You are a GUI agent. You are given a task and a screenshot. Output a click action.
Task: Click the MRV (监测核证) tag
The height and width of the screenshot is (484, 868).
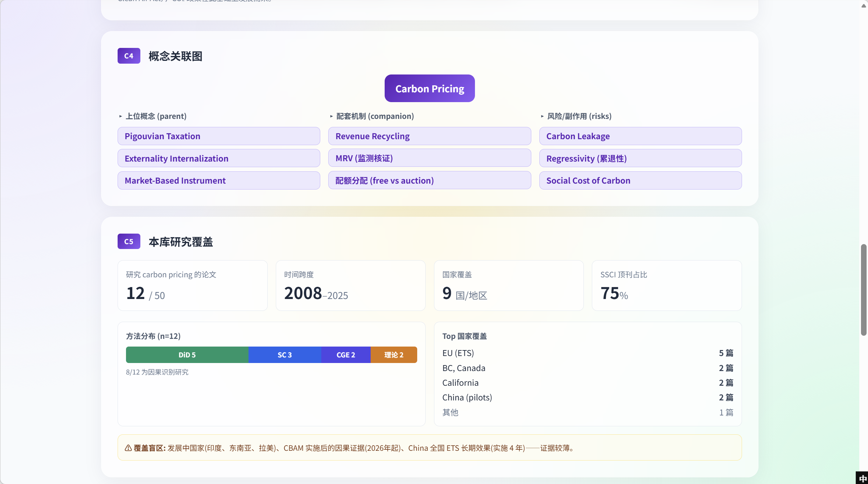click(x=429, y=158)
